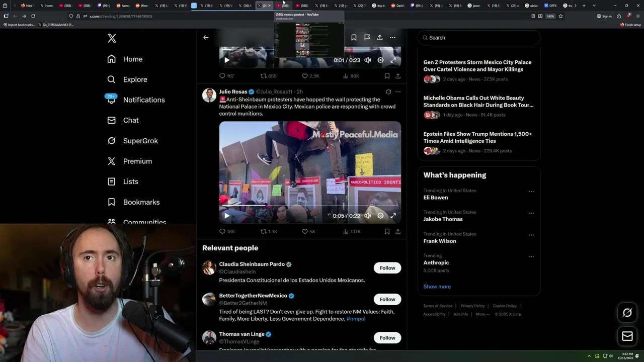Reload the page in the browser
Viewport: 644px width, 362px height.
pyautogui.click(x=33, y=16)
